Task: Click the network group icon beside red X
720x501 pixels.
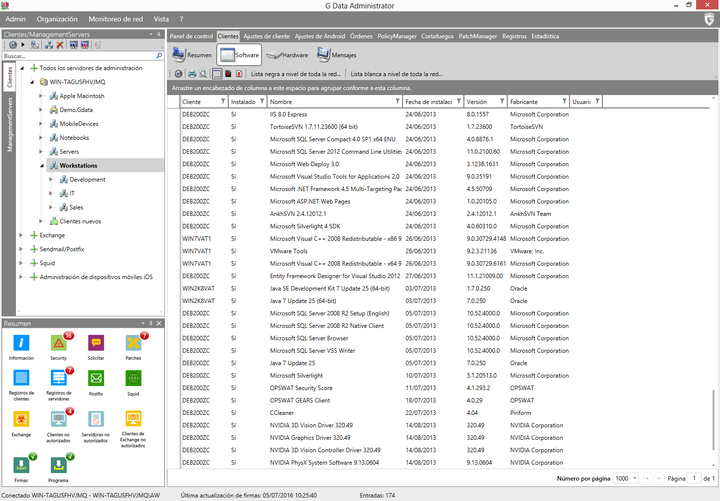Action: [49, 45]
